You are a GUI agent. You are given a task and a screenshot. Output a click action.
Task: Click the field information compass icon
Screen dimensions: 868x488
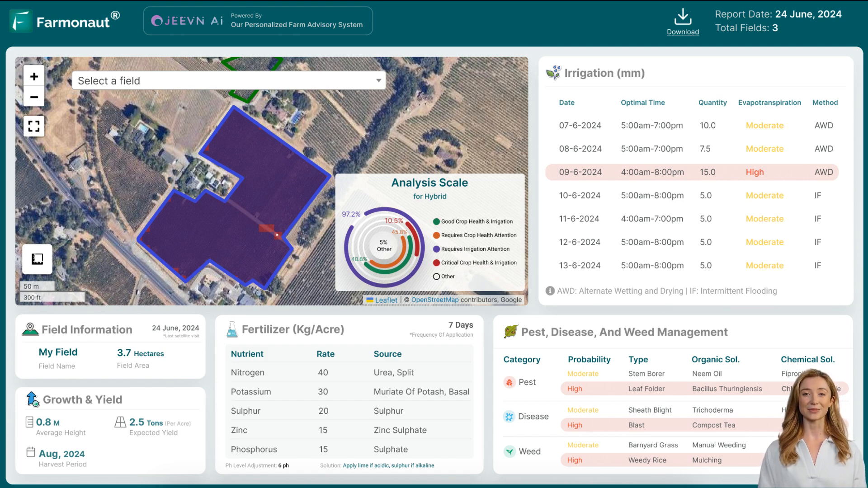pyautogui.click(x=30, y=329)
